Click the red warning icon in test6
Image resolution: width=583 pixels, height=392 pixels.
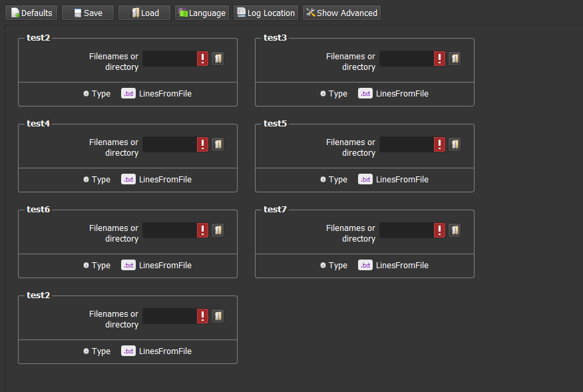(x=203, y=230)
